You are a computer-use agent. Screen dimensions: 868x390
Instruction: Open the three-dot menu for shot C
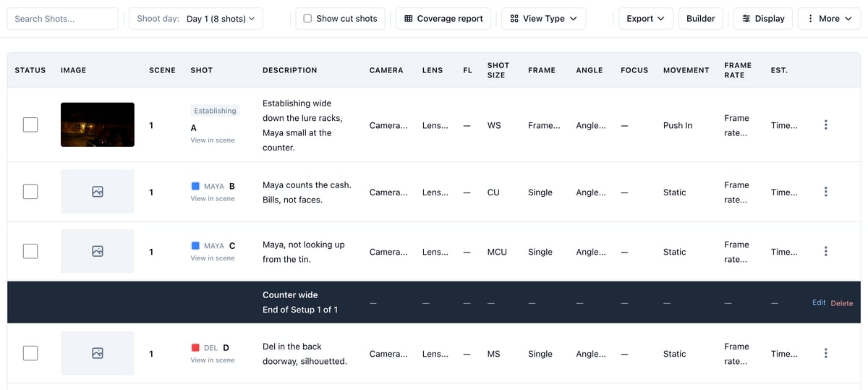click(x=825, y=251)
